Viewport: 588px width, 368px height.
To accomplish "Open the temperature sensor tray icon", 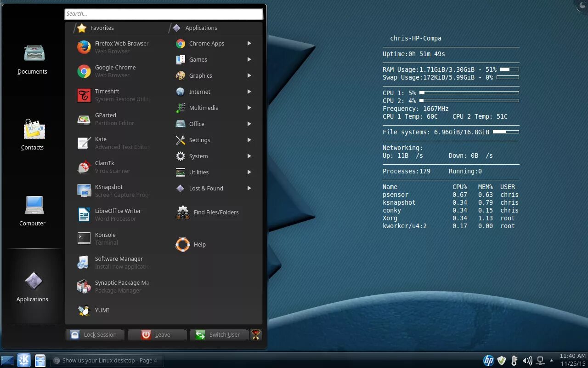I will (514, 360).
